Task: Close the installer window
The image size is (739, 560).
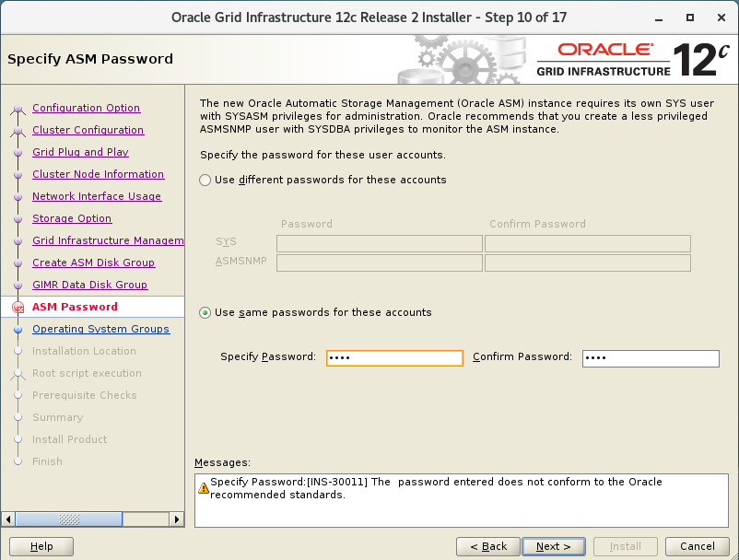Action: click(721, 17)
